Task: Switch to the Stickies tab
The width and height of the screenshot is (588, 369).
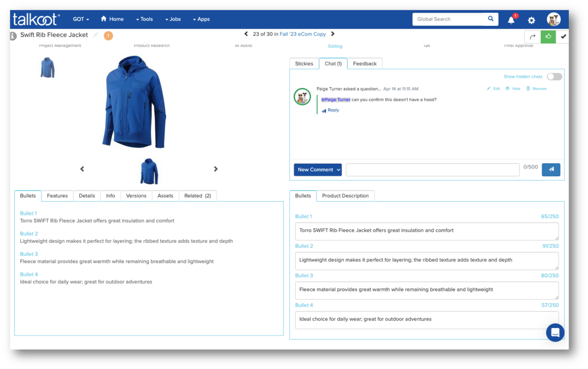Action: tap(304, 64)
